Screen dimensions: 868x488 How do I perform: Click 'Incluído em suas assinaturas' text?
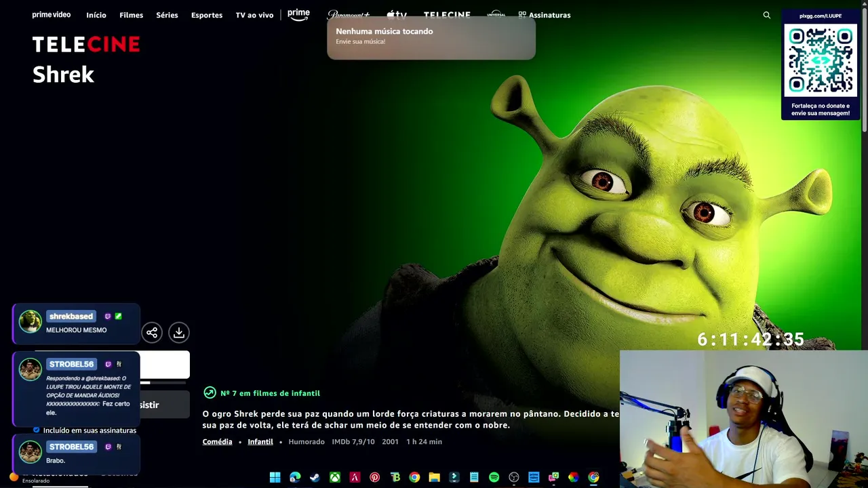pos(90,430)
